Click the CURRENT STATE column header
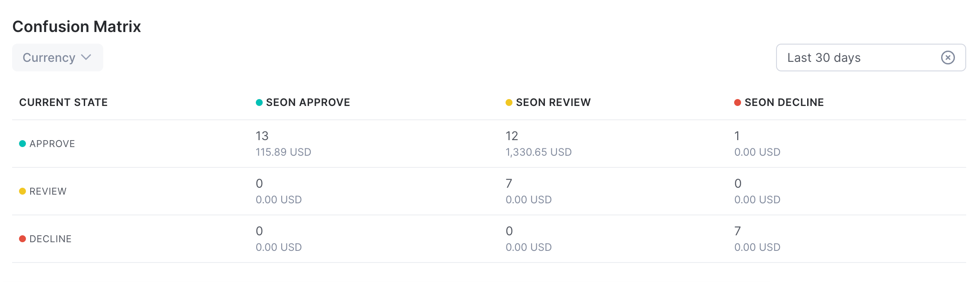 point(64,103)
